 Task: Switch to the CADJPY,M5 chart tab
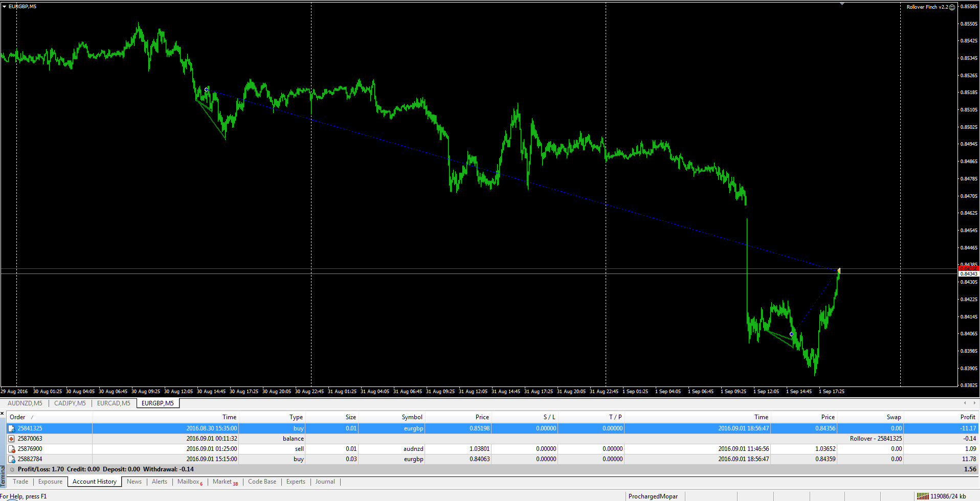70,403
